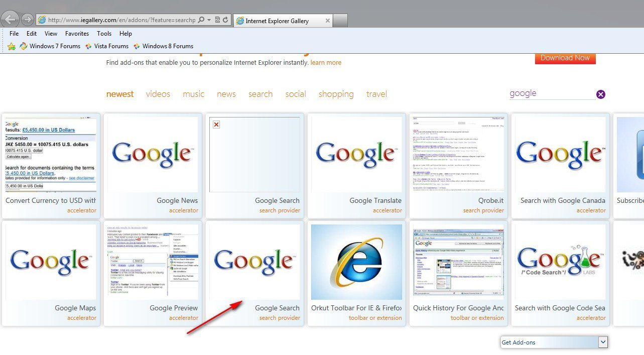Select the 'newest' category filter

click(x=120, y=94)
